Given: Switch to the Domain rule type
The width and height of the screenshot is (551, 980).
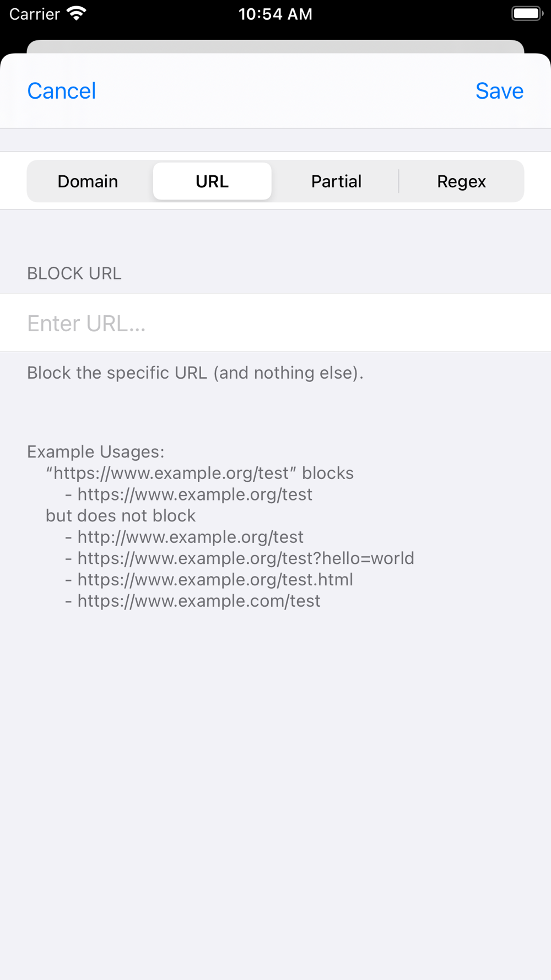Looking at the screenshot, I should [x=88, y=181].
